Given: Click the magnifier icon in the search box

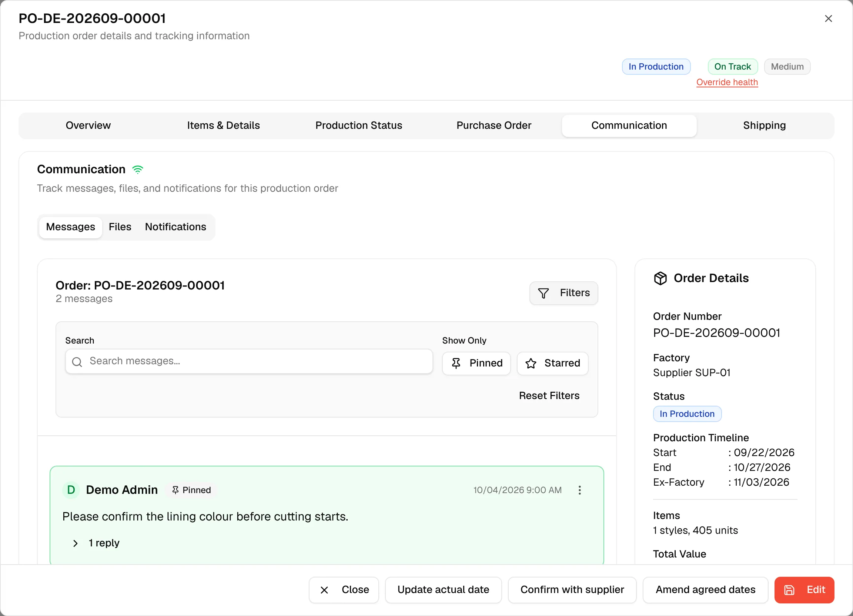Looking at the screenshot, I should (x=77, y=362).
